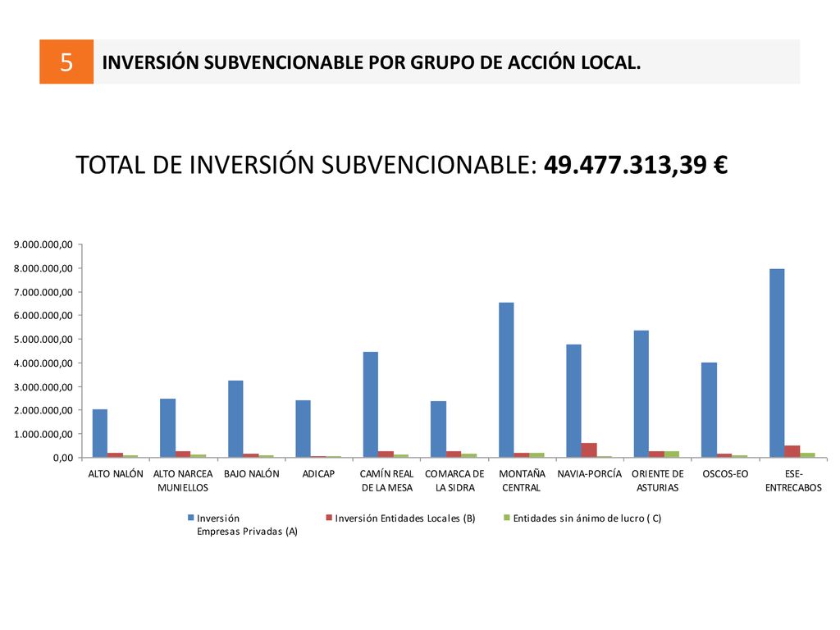Click the ALTO NALÓN axis label

click(116, 474)
